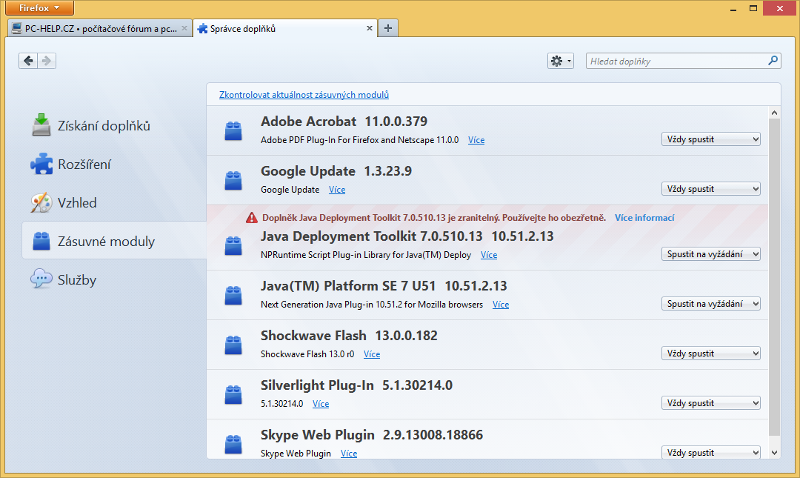The image size is (800, 478).
Task: Open Java Deployment Toolkit activation dropdown
Action: (710, 254)
